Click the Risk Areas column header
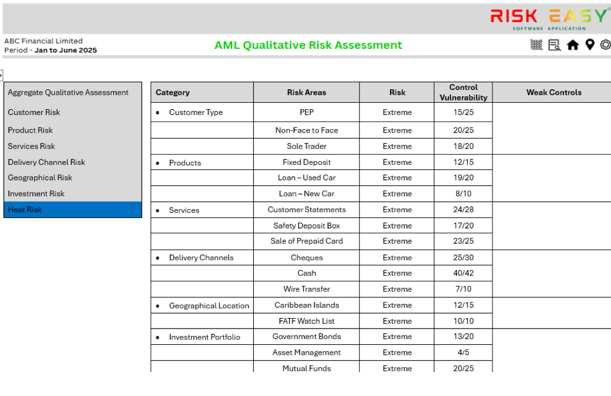The image size is (611, 396). click(306, 92)
